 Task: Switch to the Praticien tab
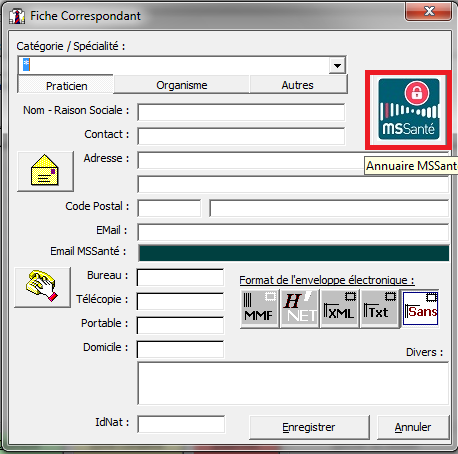66,85
